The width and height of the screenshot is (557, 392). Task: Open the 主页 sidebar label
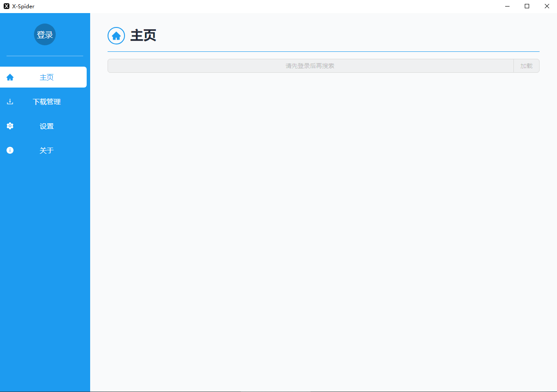47,77
